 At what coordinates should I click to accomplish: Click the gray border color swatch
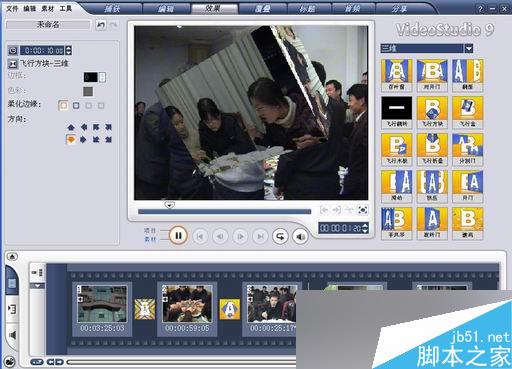88,91
